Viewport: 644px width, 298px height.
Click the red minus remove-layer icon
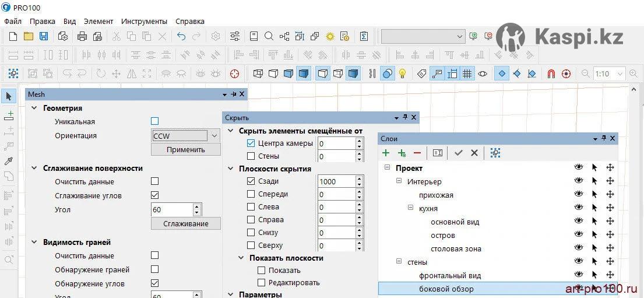(x=417, y=153)
